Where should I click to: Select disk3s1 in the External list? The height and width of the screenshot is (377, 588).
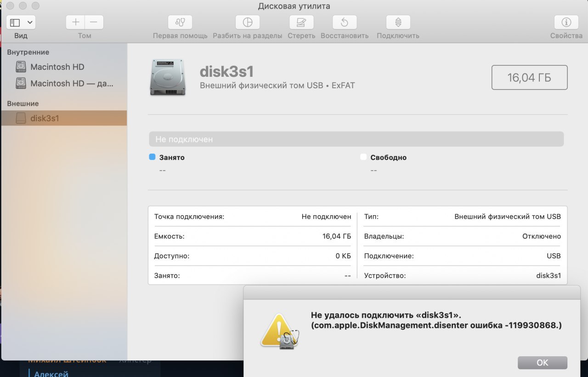coord(64,118)
